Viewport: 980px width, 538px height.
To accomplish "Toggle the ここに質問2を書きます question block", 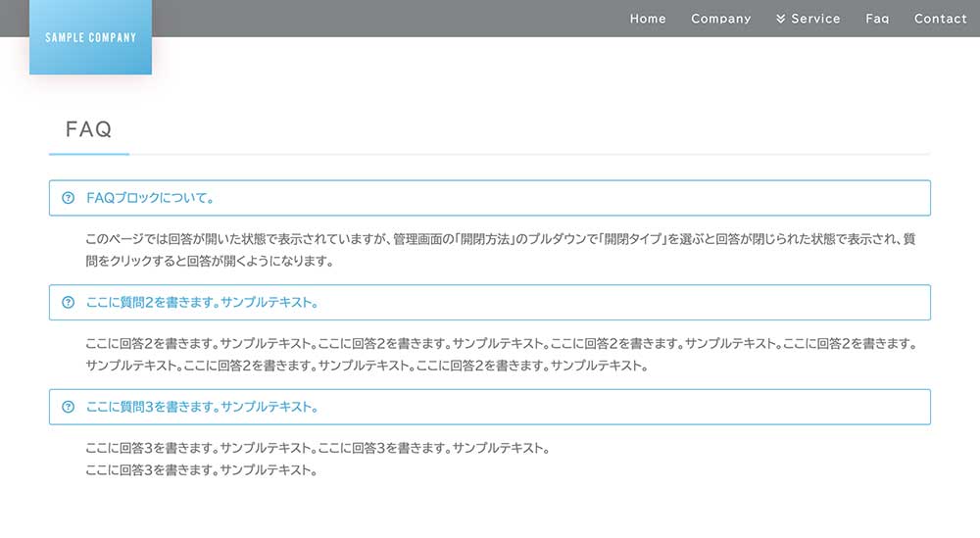I will [x=490, y=303].
